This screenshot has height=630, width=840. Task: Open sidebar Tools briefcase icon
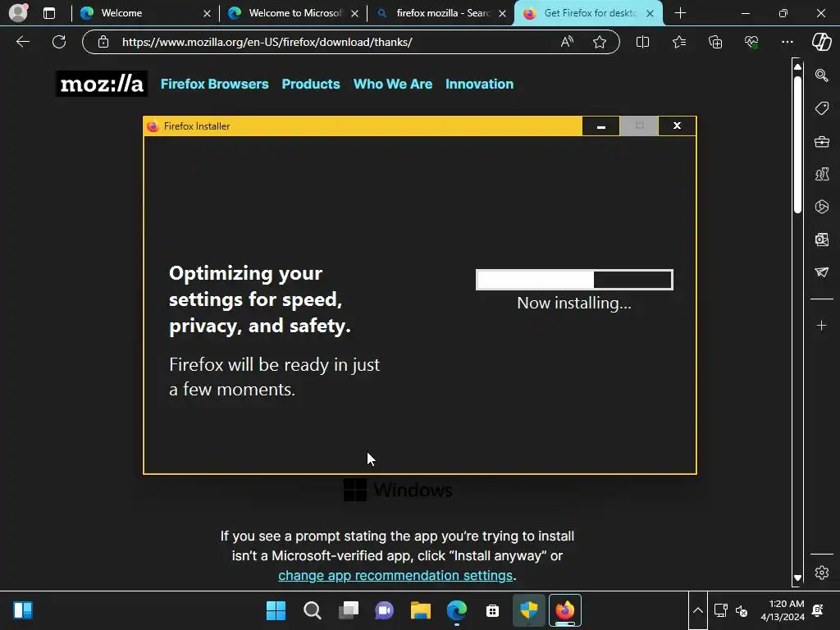coord(821,141)
